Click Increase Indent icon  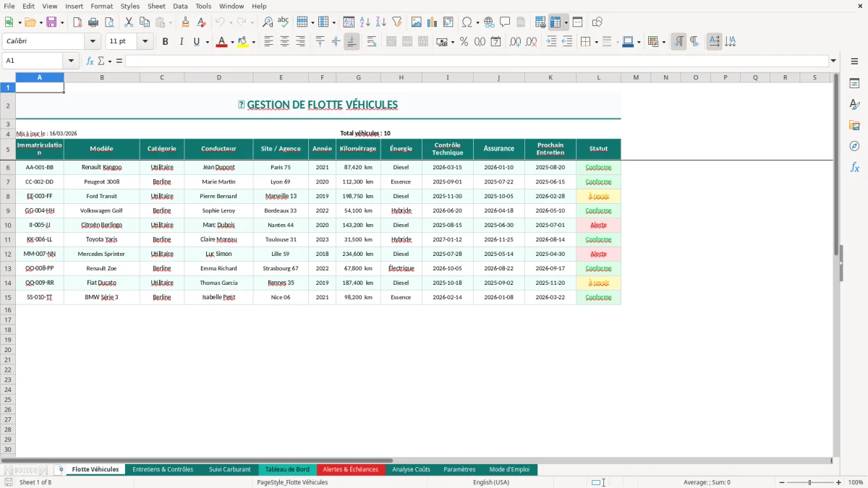pos(551,42)
